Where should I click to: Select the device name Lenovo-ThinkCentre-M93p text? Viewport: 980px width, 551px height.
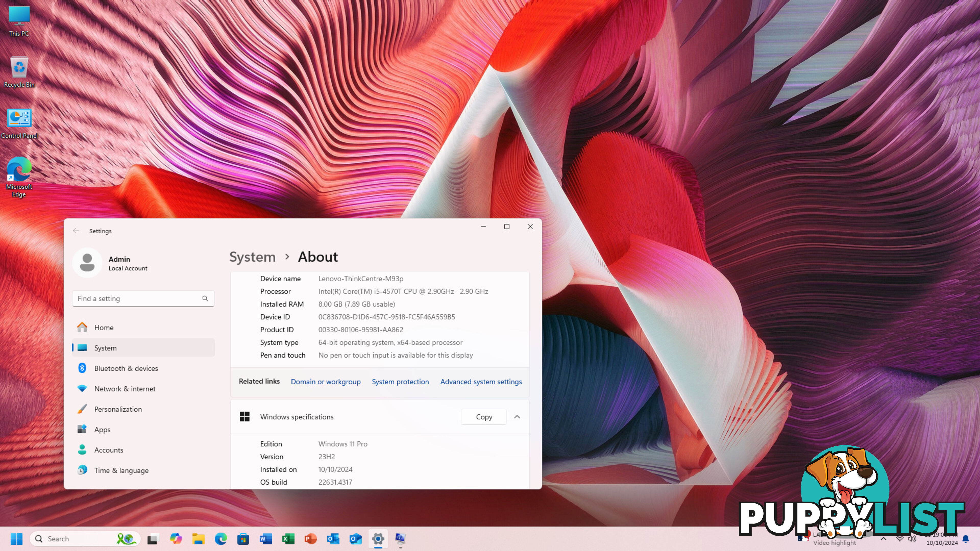[361, 279]
